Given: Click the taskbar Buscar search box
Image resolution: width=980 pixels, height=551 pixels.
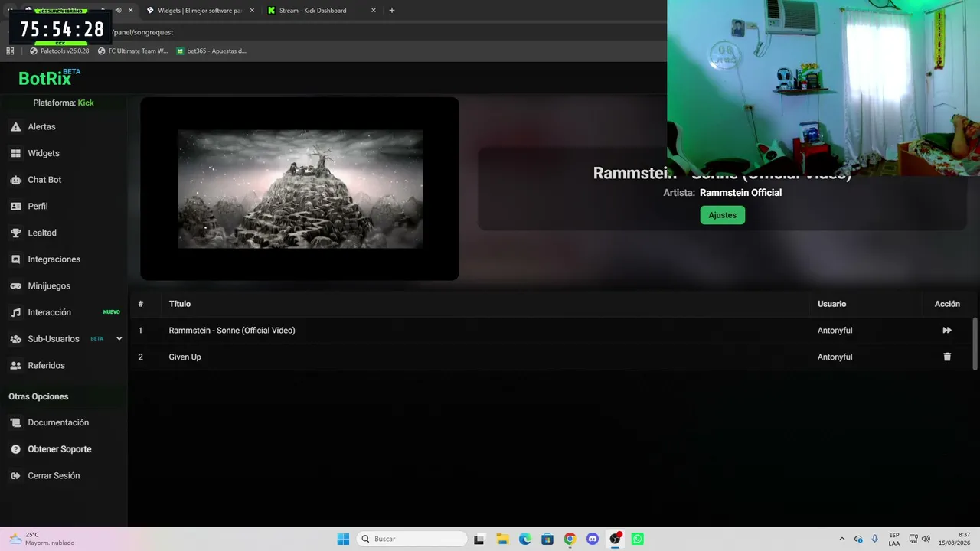Looking at the screenshot, I should (413, 539).
